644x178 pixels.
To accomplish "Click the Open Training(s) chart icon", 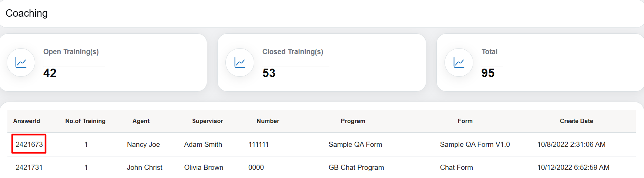I will pos(21,63).
